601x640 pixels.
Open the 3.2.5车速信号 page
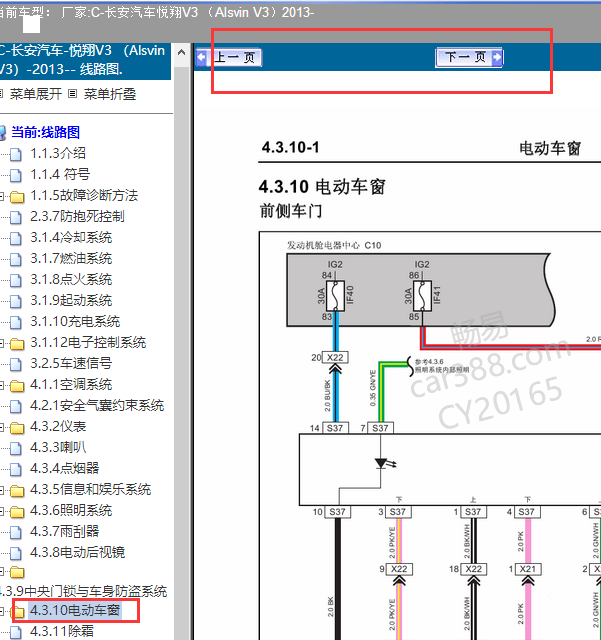point(71,363)
